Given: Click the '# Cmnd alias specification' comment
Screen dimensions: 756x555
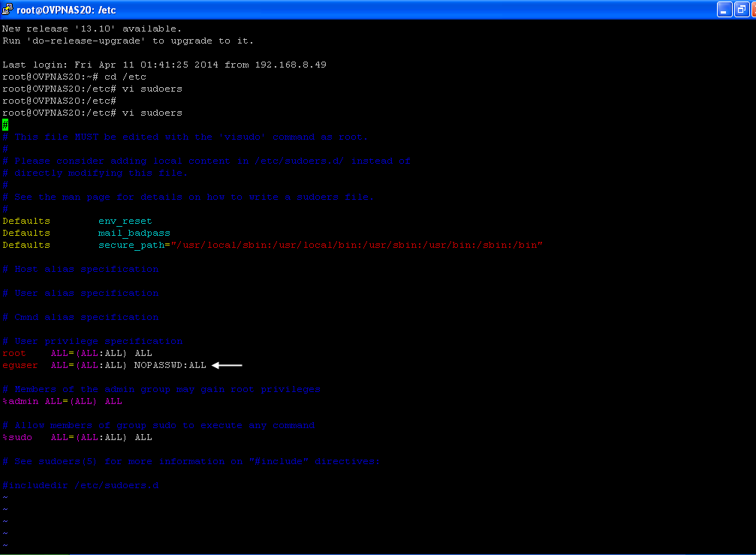Looking at the screenshot, I should [x=80, y=317].
